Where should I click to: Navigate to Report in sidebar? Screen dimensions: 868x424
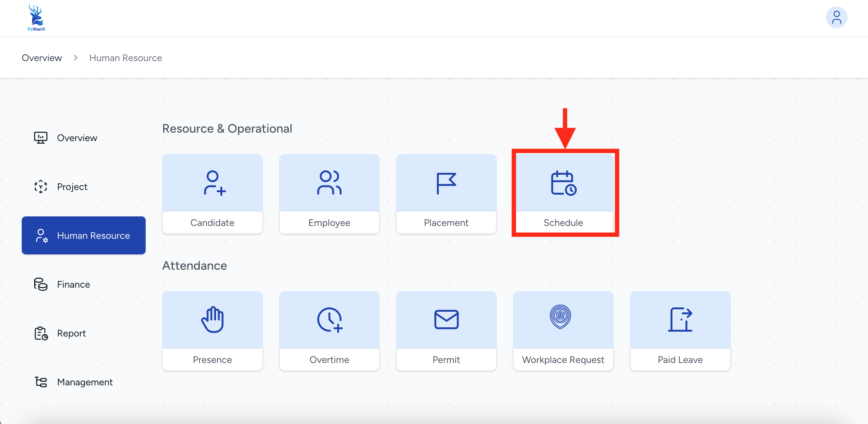click(71, 333)
